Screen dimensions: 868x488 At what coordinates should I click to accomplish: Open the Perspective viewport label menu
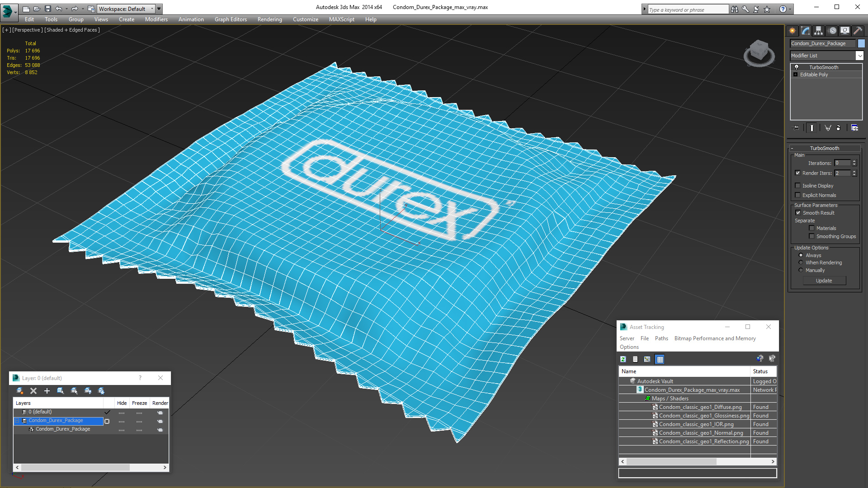tap(28, 30)
